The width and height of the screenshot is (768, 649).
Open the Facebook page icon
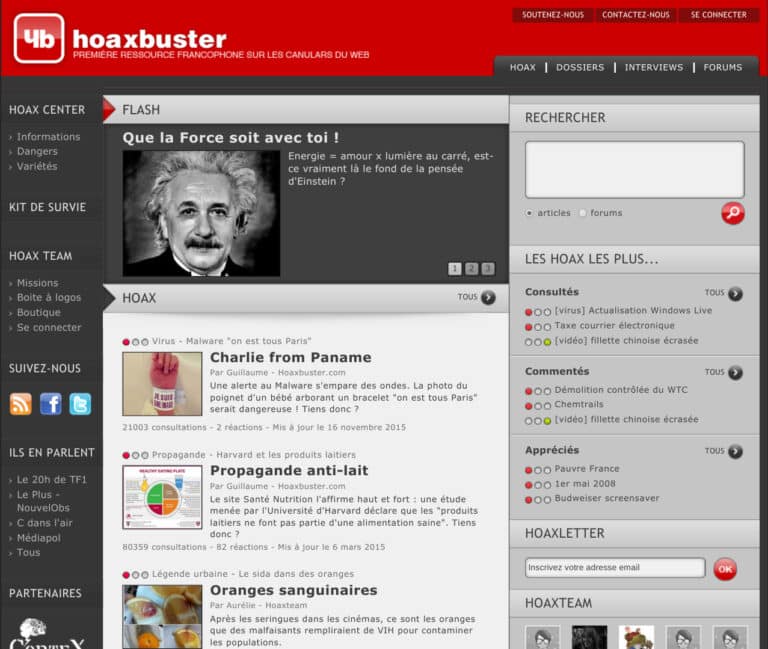pyautogui.click(x=50, y=404)
